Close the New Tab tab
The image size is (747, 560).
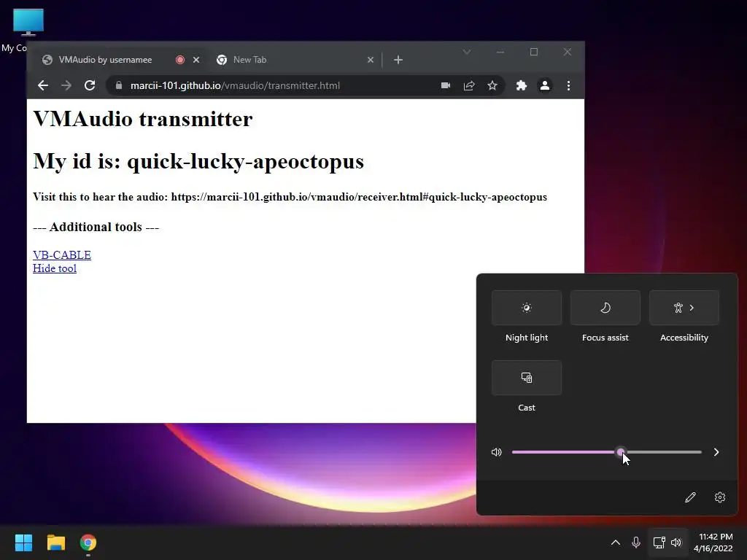point(371,60)
